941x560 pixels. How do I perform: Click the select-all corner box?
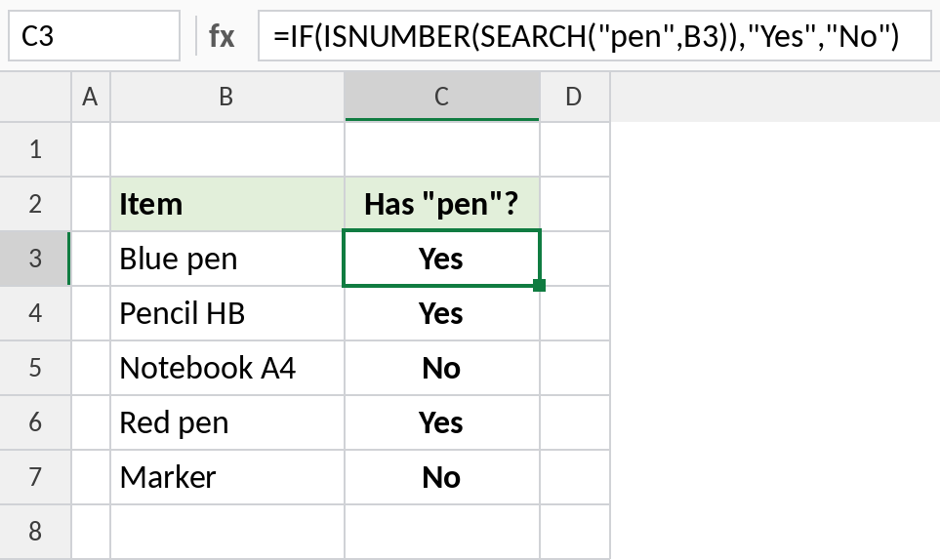click(x=35, y=97)
